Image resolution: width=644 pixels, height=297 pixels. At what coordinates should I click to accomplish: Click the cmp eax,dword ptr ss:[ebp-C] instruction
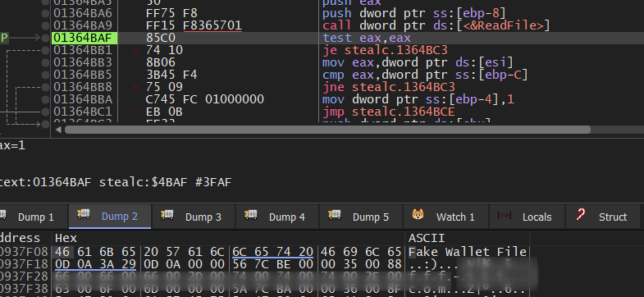tap(425, 75)
